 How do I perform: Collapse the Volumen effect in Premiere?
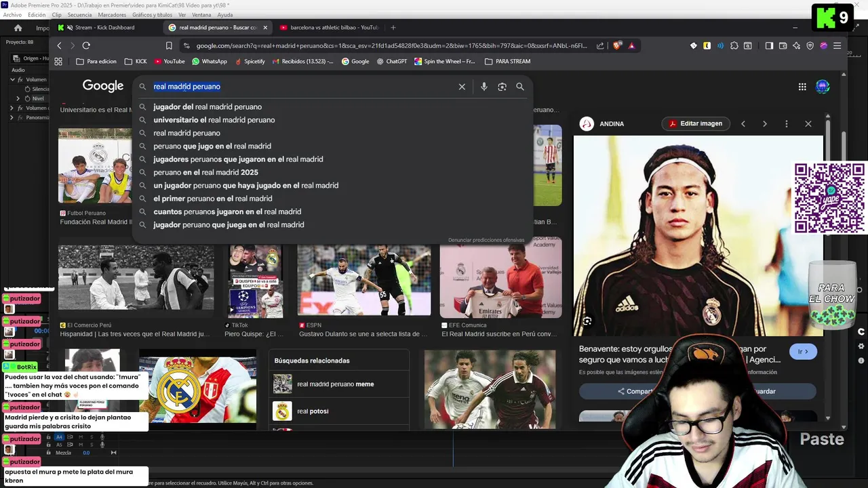click(12, 79)
